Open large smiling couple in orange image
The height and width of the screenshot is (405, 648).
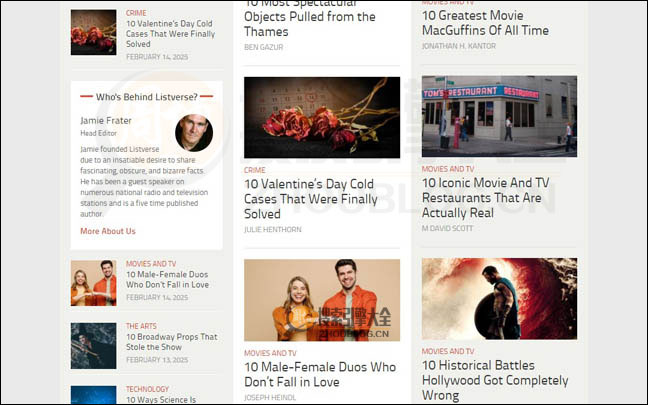pos(322,300)
